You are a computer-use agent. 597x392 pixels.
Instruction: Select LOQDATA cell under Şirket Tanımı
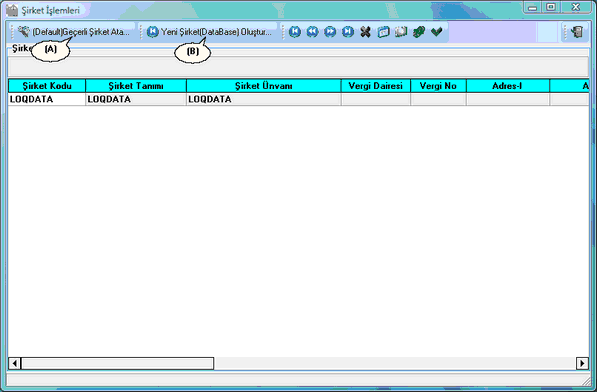point(136,99)
